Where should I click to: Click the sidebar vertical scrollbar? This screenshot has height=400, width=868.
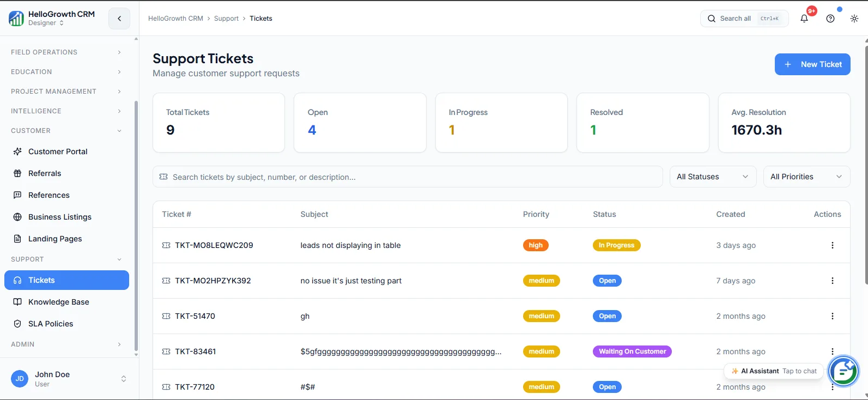pyautogui.click(x=136, y=226)
